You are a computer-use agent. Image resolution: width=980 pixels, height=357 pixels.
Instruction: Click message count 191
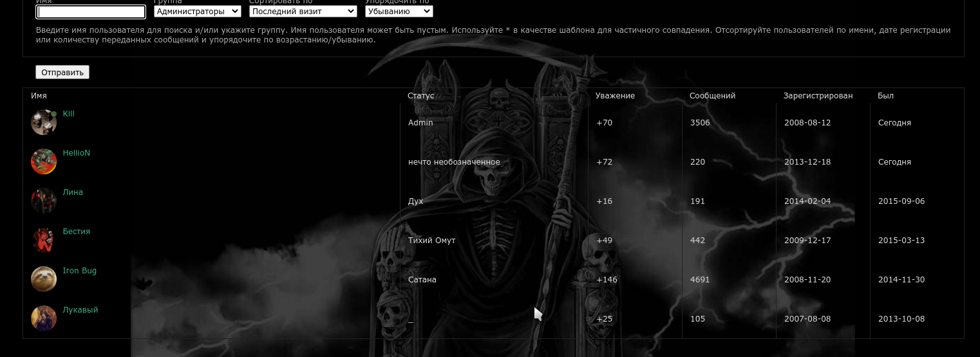[x=697, y=201]
